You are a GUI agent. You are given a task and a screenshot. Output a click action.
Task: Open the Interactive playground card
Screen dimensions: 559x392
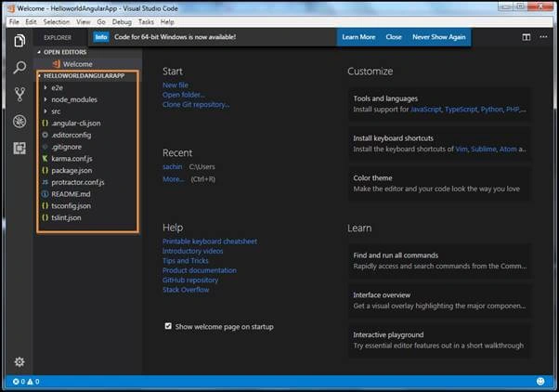click(439, 340)
